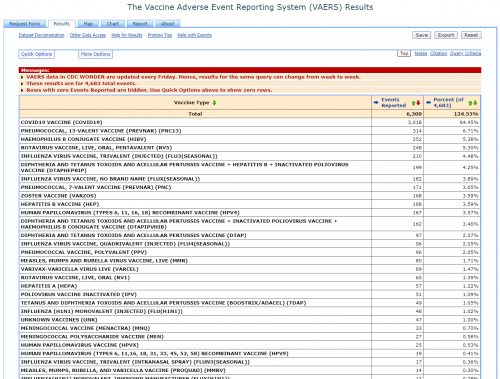Select INFLUENZA NO BRAND NAME (FLUX) row
The width and height of the screenshot is (500, 379).
pyautogui.click(x=250, y=179)
